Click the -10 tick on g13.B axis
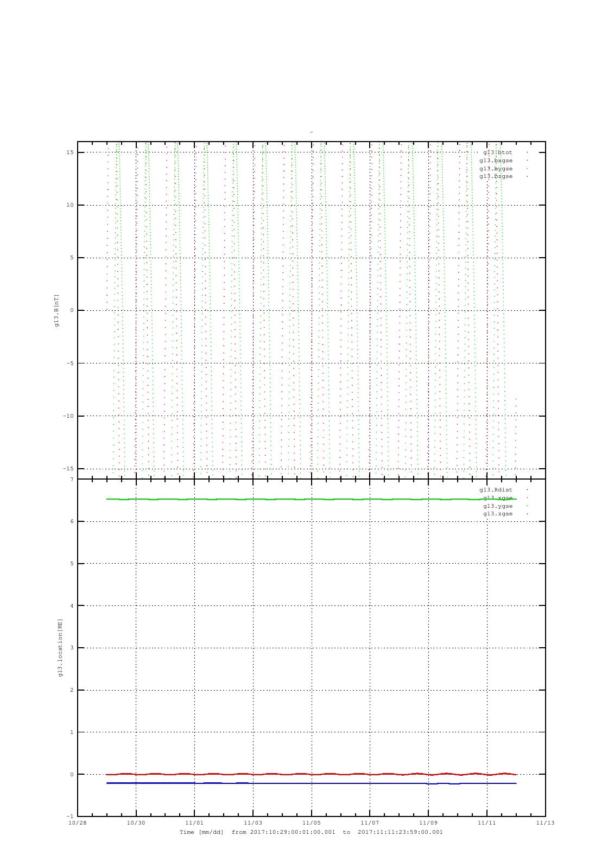 [68, 416]
